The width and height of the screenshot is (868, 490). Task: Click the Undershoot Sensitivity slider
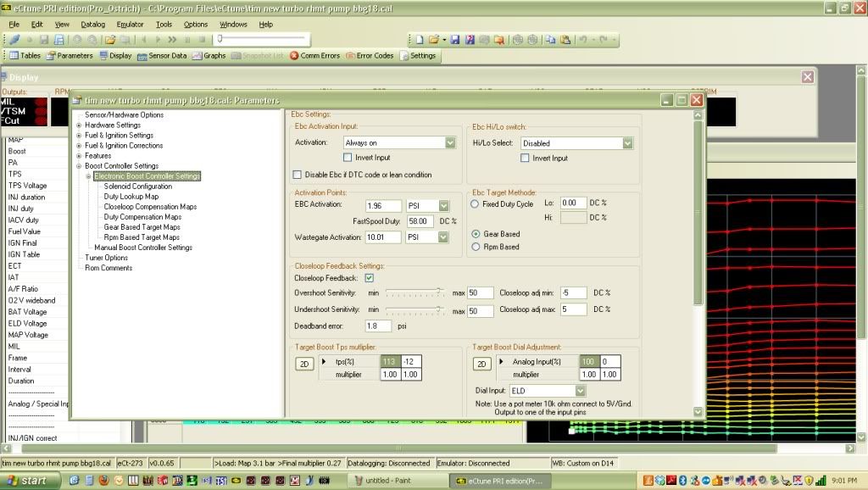point(415,309)
